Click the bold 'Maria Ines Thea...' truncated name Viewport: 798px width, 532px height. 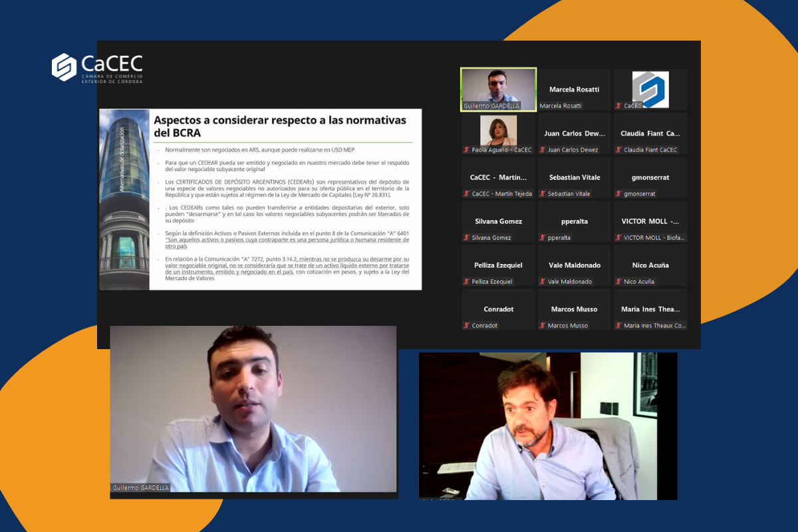pyautogui.click(x=650, y=309)
